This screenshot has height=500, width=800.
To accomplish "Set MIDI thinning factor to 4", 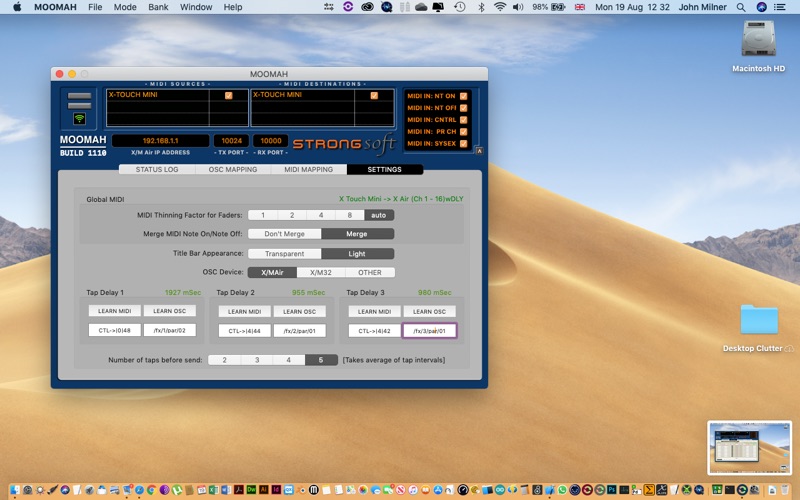I will (320, 215).
